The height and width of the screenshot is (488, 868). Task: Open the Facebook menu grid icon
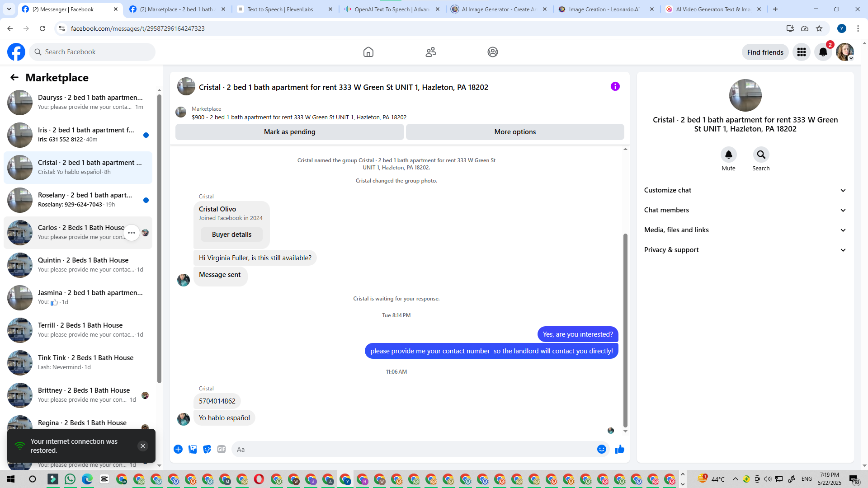click(x=802, y=52)
